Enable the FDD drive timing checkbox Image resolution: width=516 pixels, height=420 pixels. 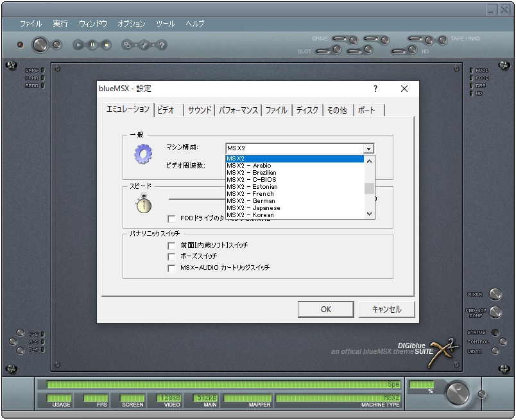point(171,219)
